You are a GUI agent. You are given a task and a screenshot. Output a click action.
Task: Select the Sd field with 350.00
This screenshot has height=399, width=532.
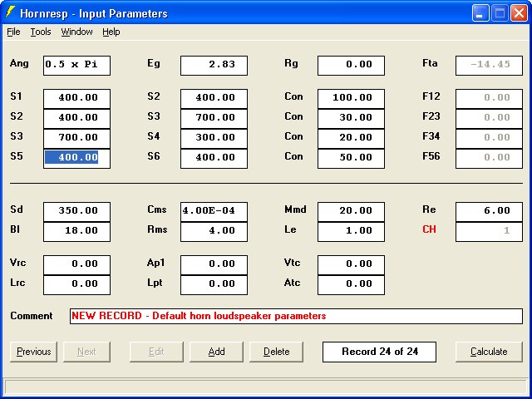76,212
